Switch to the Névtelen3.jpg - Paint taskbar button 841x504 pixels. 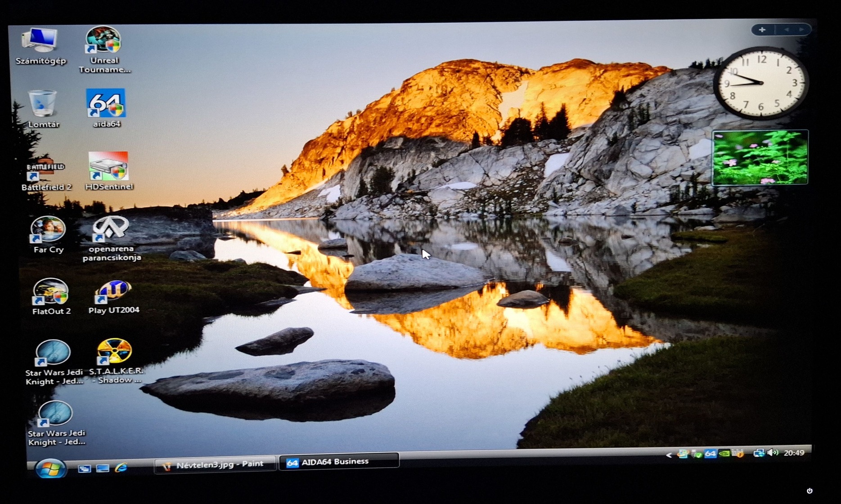click(215, 465)
